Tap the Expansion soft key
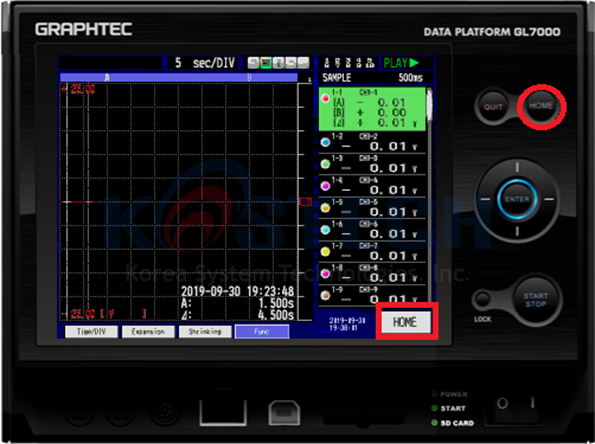595x444 pixels. click(148, 332)
